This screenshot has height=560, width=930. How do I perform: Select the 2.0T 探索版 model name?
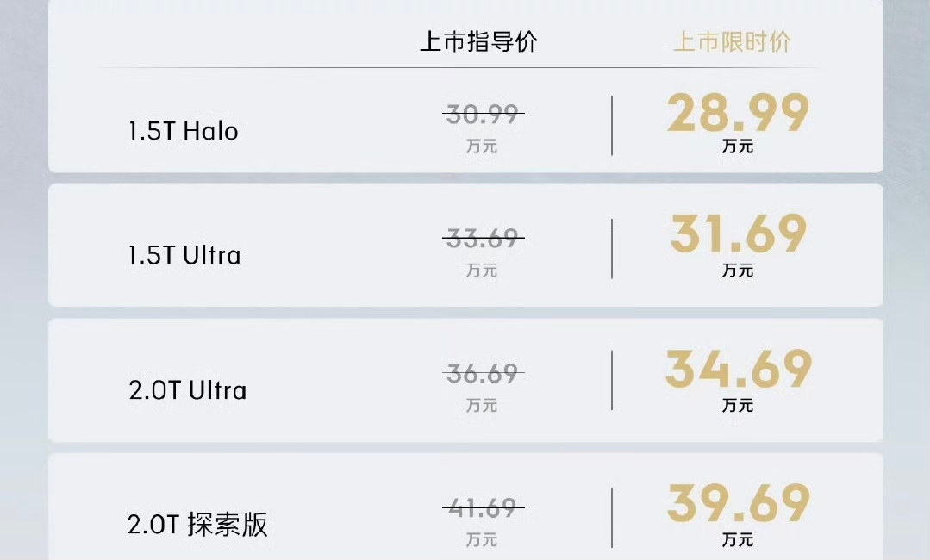tap(197, 525)
